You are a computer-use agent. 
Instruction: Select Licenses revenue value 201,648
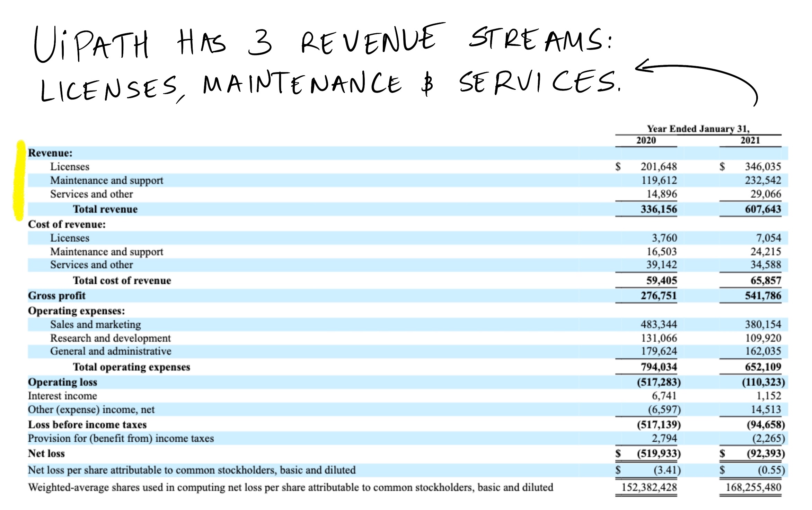pyautogui.click(x=659, y=167)
